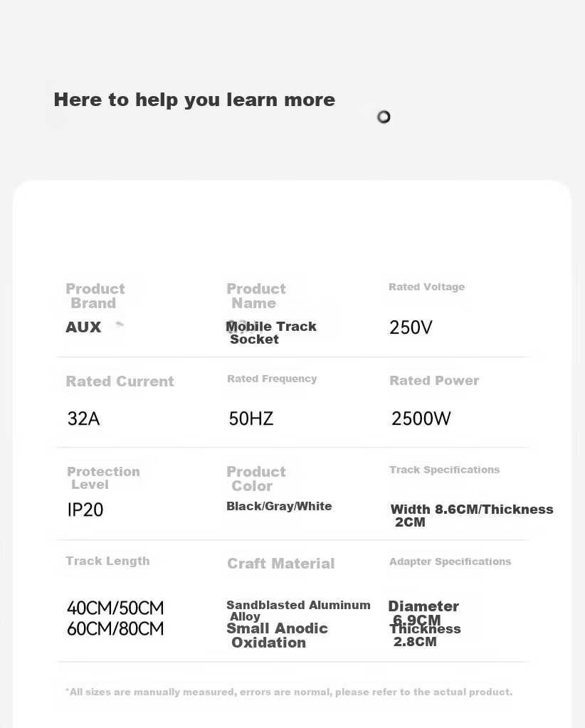Select the Rated Current label
The width and height of the screenshot is (585, 728).
(120, 381)
